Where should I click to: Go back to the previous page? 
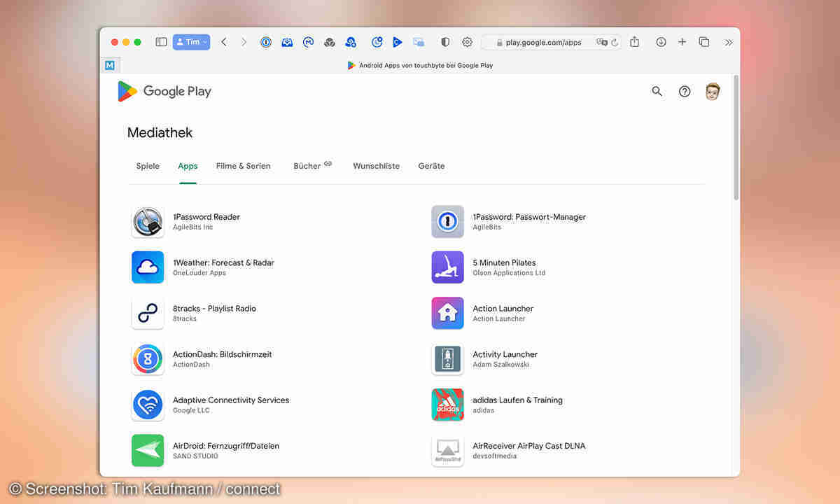[x=224, y=42]
